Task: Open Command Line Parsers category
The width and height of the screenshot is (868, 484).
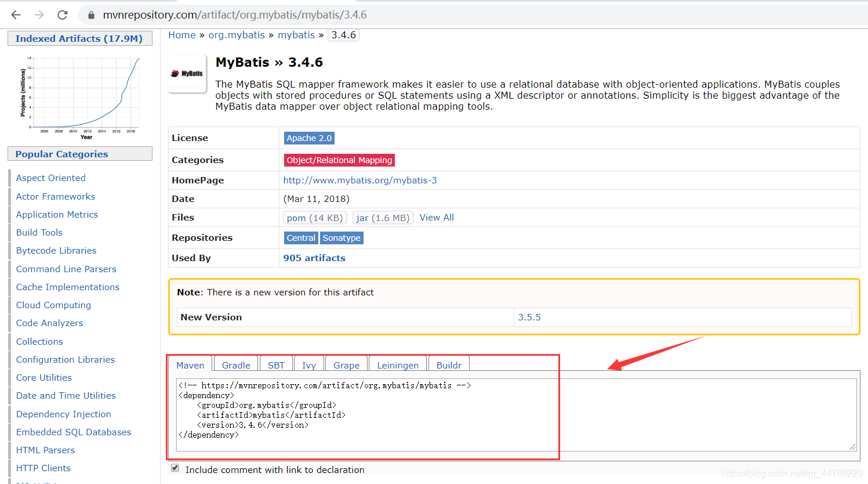Action: click(x=66, y=269)
